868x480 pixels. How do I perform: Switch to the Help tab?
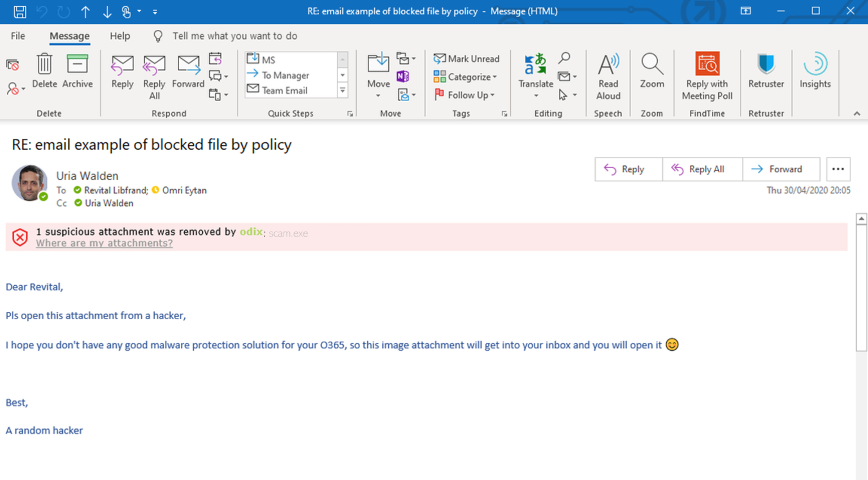(120, 36)
